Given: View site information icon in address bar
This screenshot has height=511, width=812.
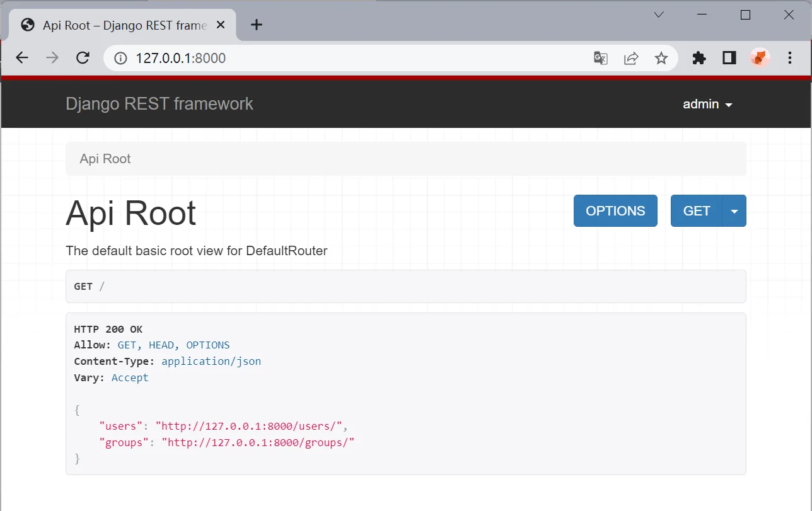Looking at the screenshot, I should pyautogui.click(x=120, y=58).
